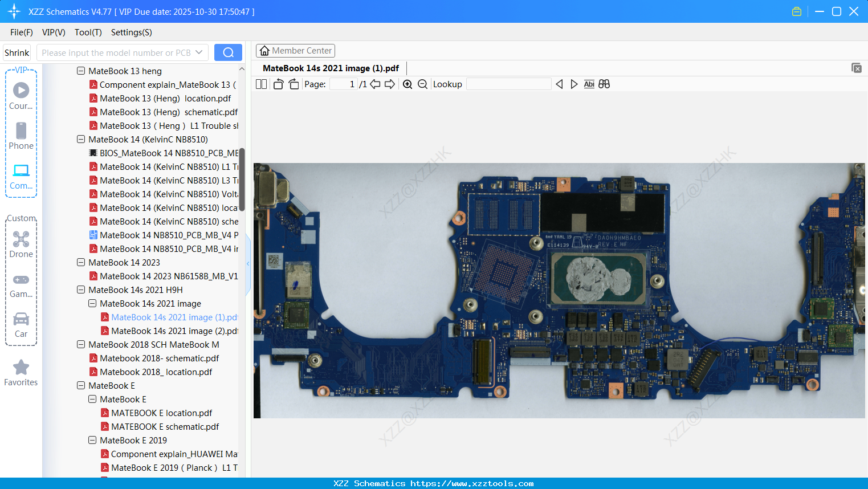The width and height of the screenshot is (868, 489).
Task: Zoom out of the PDF
Action: point(422,84)
